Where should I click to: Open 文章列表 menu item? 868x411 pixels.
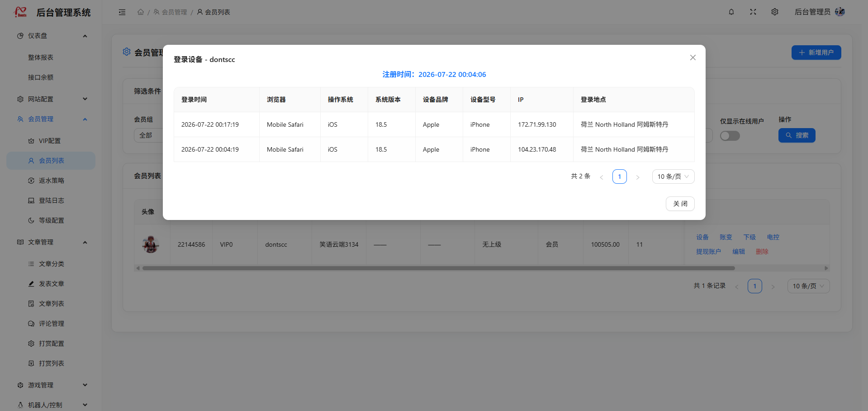[51, 304]
